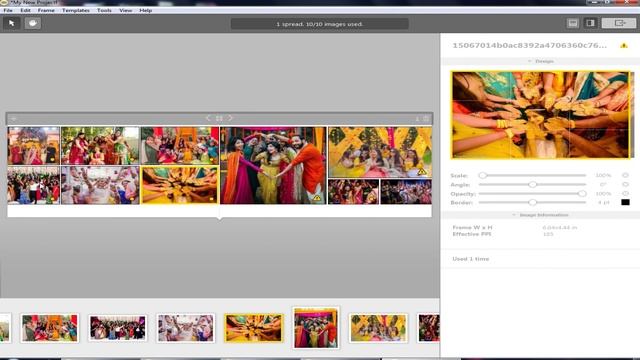Click the Angle slider handle
Viewport: 640px width, 360px height.
point(533,184)
